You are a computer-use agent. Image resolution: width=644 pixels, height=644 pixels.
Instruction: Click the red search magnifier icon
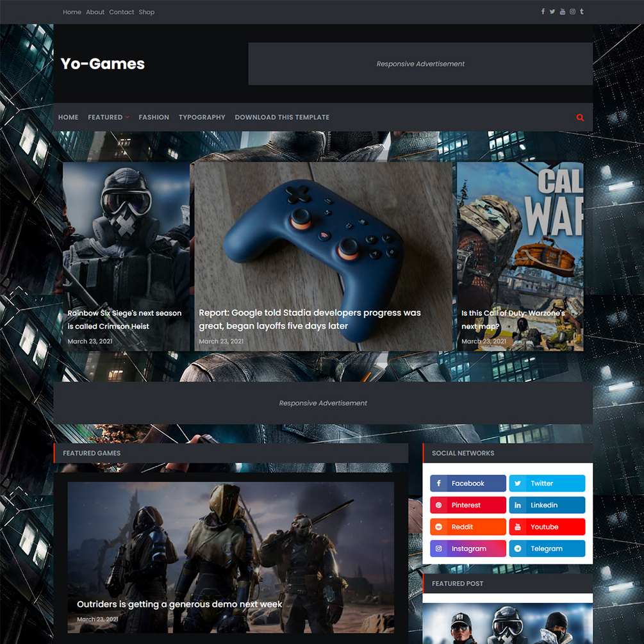click(580, 117)
